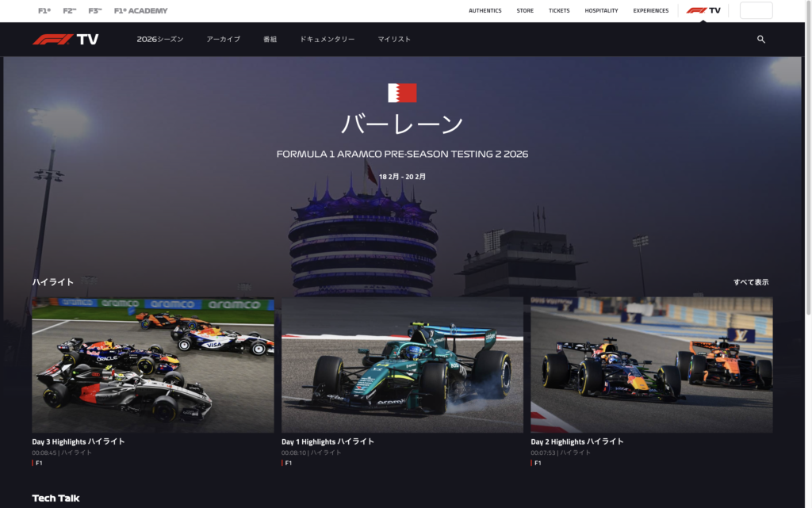
Task: Click the empty white button in top-right corner
Action: (756, 11)
